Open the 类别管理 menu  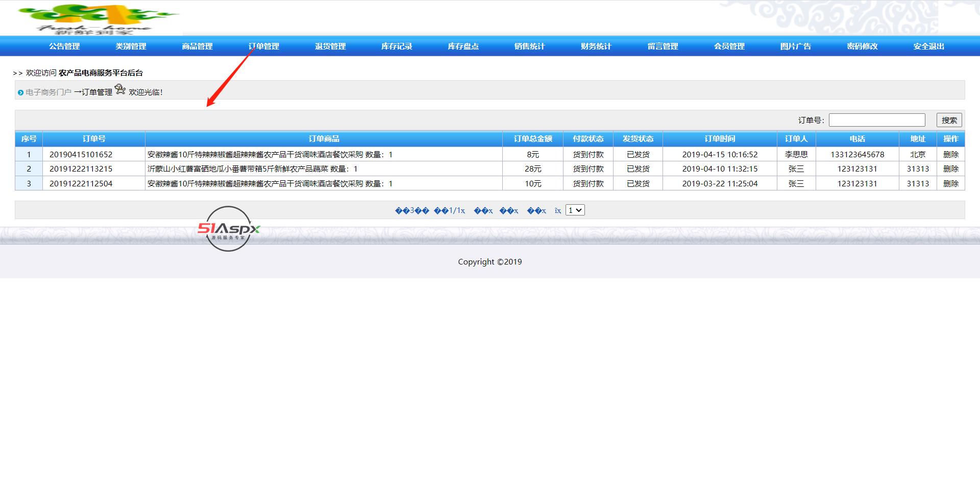click(x=131, y=46)
